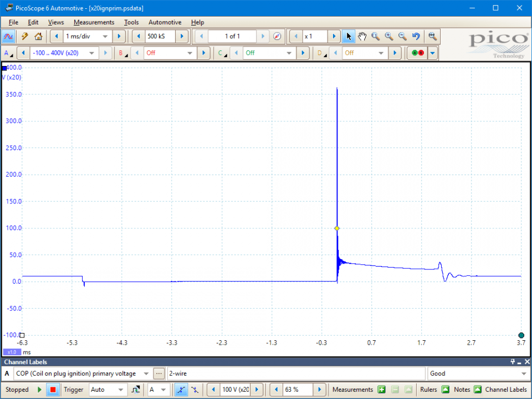532x399 pixels.
Task: Open the Edit menu
Action: [x=33, y=22]
